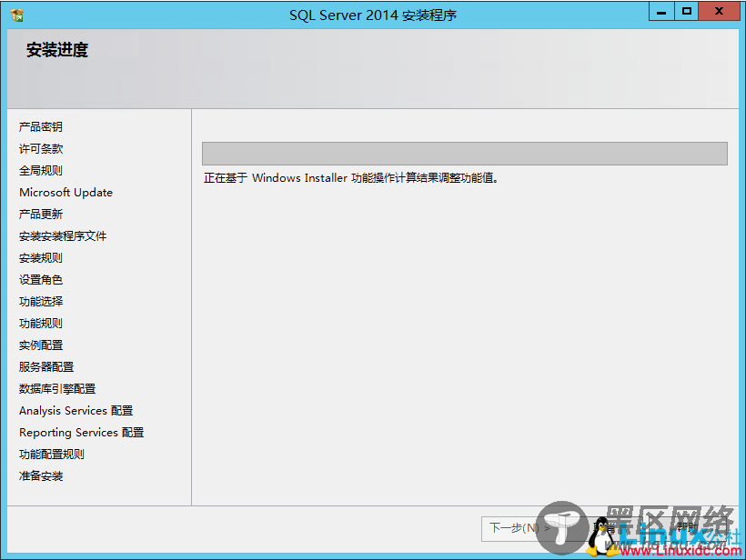
Task: Select the 产品密钥 step in sidebar
Action: [x=40, y=127]
